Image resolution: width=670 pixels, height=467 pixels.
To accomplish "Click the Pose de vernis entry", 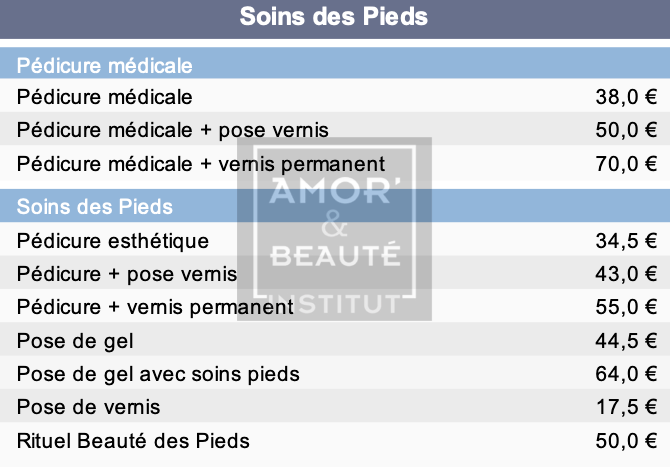I will [x=88, y=407].
